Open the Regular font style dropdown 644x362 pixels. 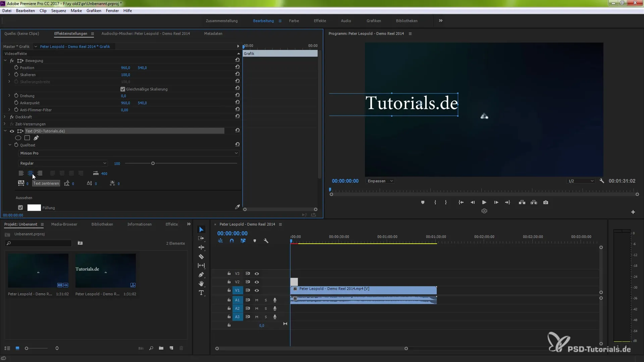[63, 163]
